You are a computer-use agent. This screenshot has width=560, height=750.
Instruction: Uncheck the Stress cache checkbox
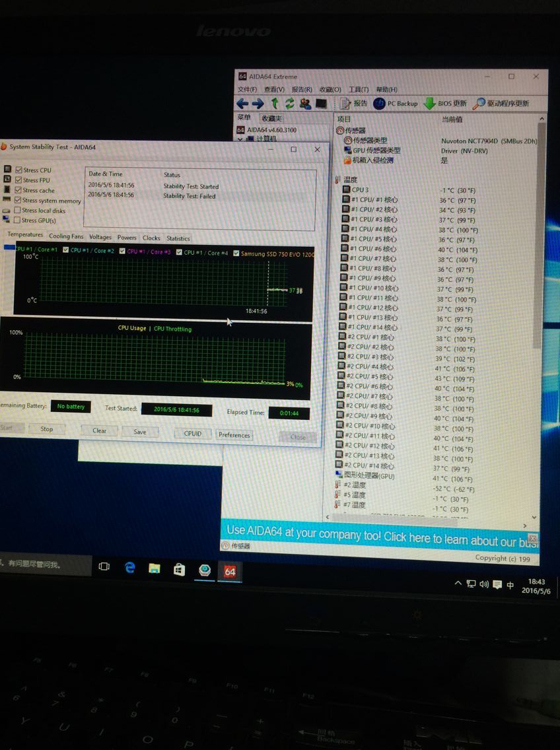[x=18, y=189]
